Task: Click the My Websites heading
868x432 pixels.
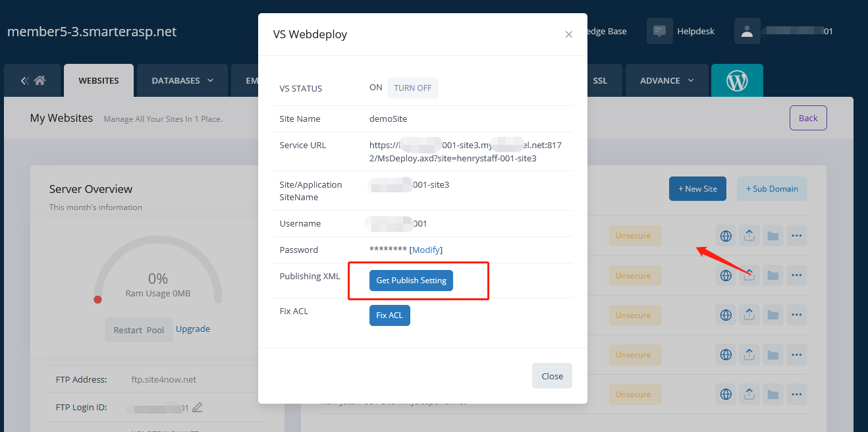Action: coord(61,118)
